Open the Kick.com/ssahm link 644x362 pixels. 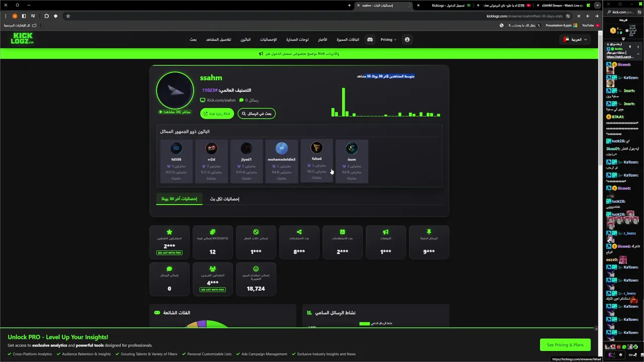218,100
